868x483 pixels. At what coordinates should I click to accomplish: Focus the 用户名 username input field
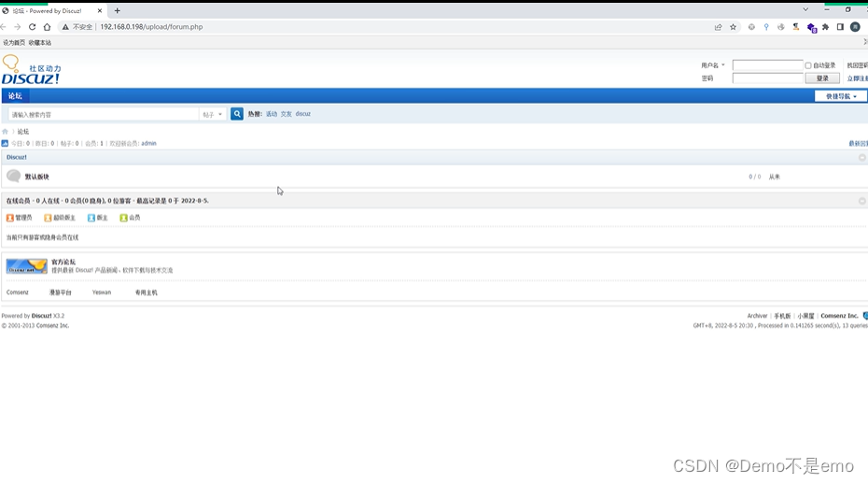(x=767, y=65)
